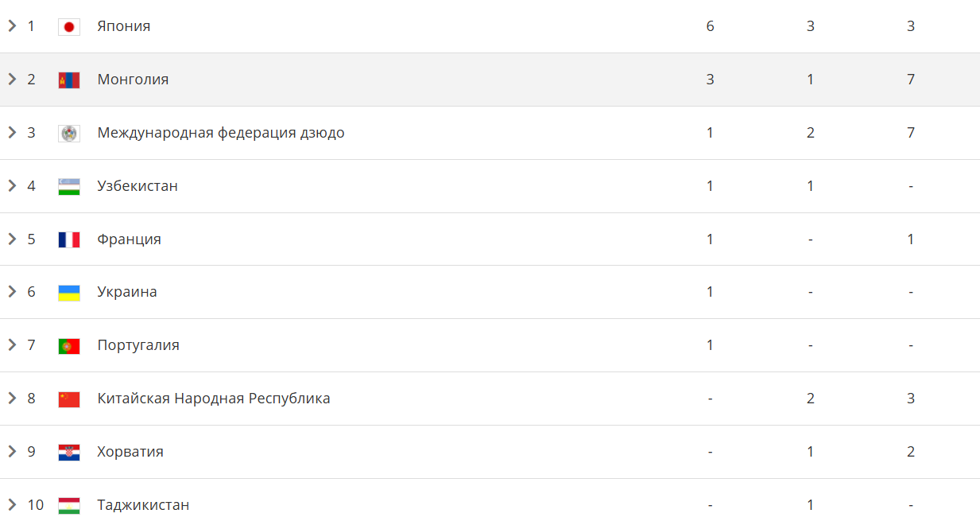Expand the Таджикистан row chevron
The image size is (980, 529).
point(12,505)
